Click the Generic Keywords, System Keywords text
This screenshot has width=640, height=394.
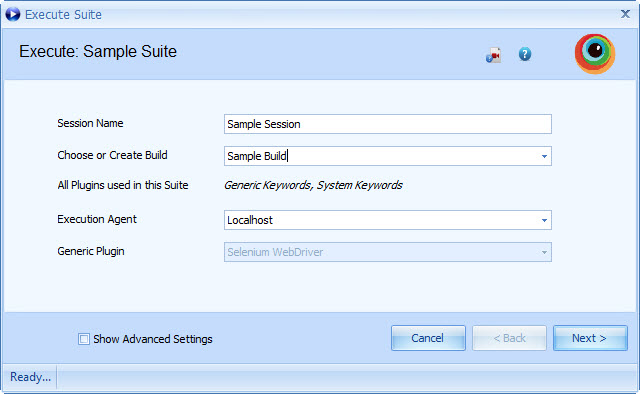[313, 185]
